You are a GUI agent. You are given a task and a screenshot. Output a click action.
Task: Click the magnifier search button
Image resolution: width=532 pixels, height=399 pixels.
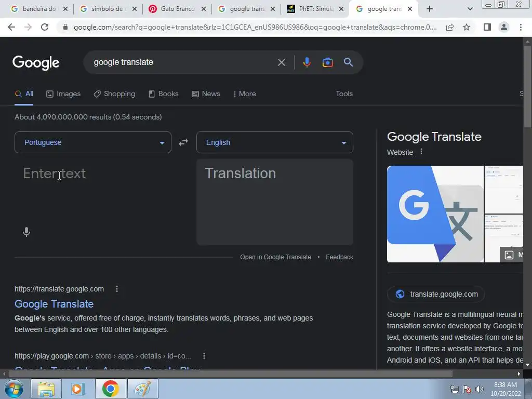(349, 62)
